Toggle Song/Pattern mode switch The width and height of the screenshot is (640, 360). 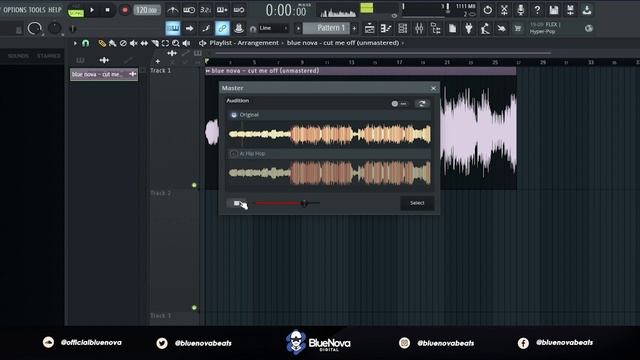point(76,10)
